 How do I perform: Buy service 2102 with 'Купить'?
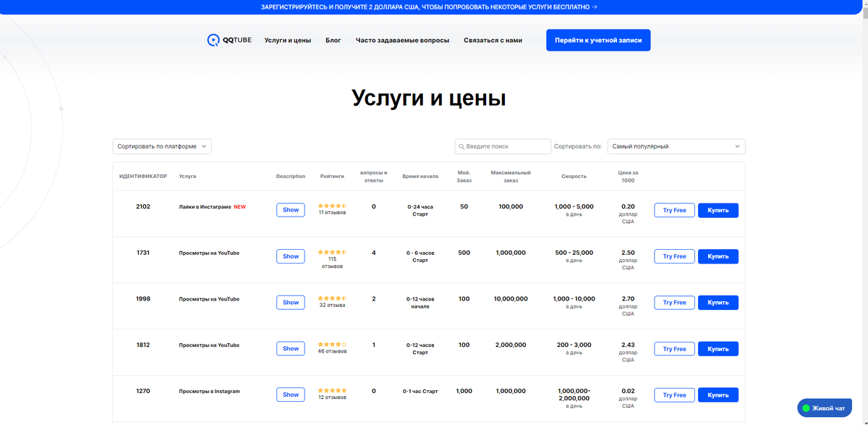(718, 210)
